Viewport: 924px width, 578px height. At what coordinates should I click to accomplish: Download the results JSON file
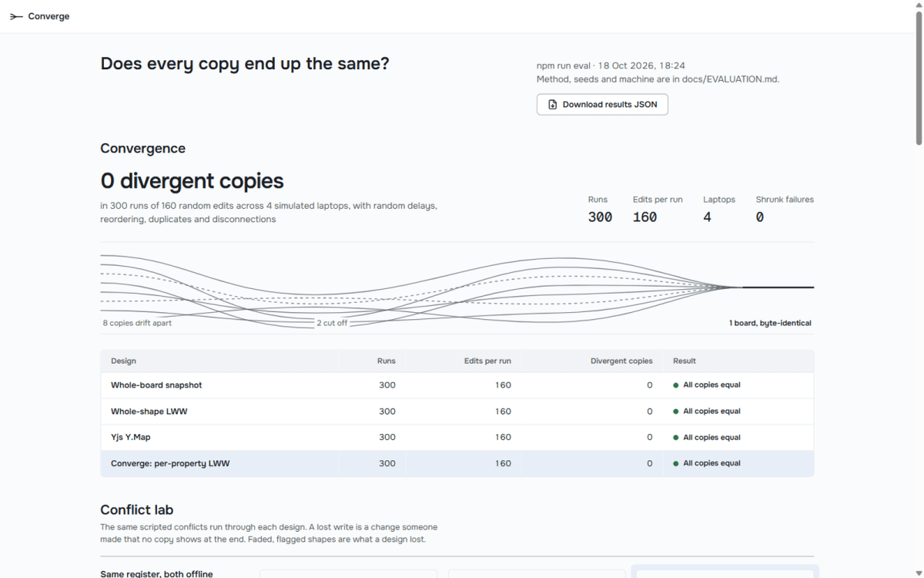[602, 105]
